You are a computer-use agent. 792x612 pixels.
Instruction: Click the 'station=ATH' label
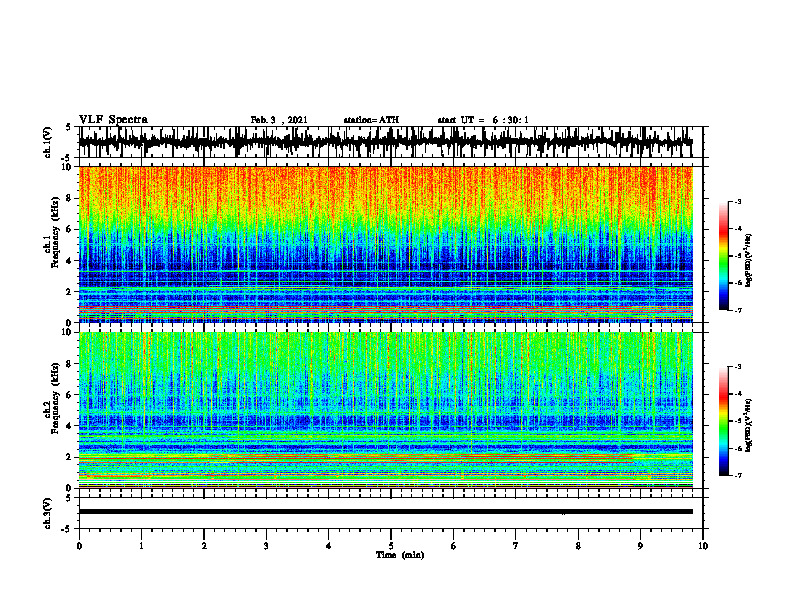(371, 120)
